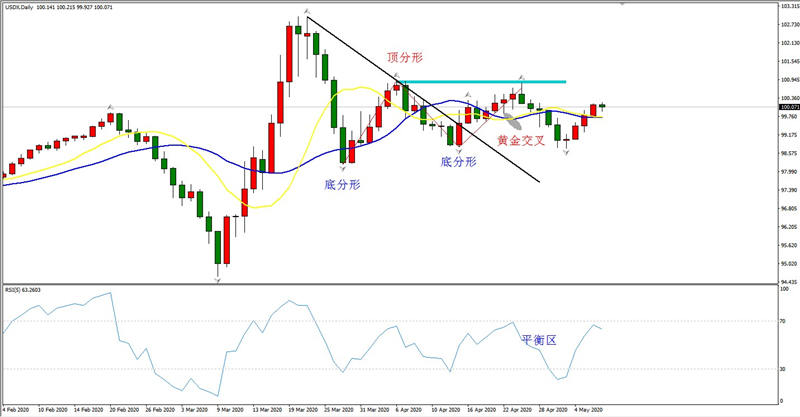800x417 pixels.
Task: Click price axis label 95.020
Action: pos(788,263)
